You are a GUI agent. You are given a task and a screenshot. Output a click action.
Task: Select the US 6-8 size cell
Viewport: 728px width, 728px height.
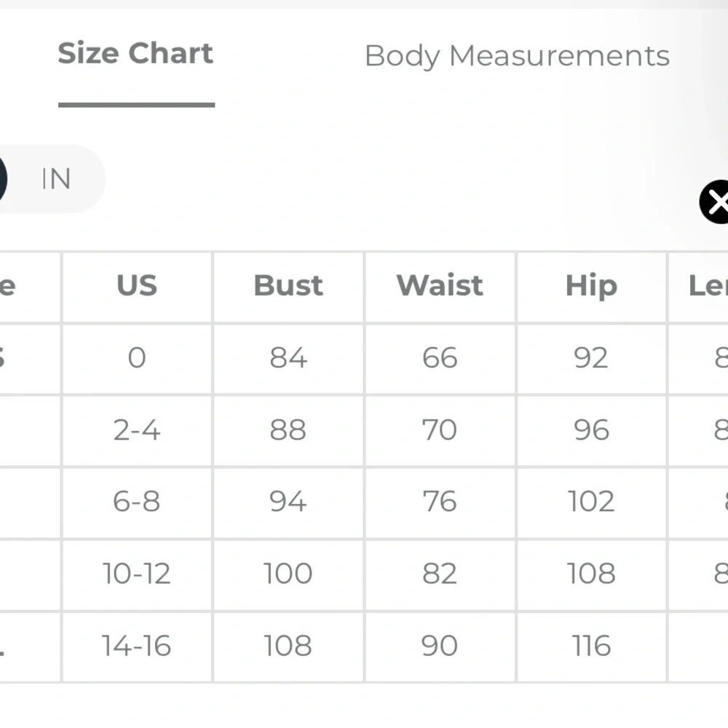(x=137, y=502)
